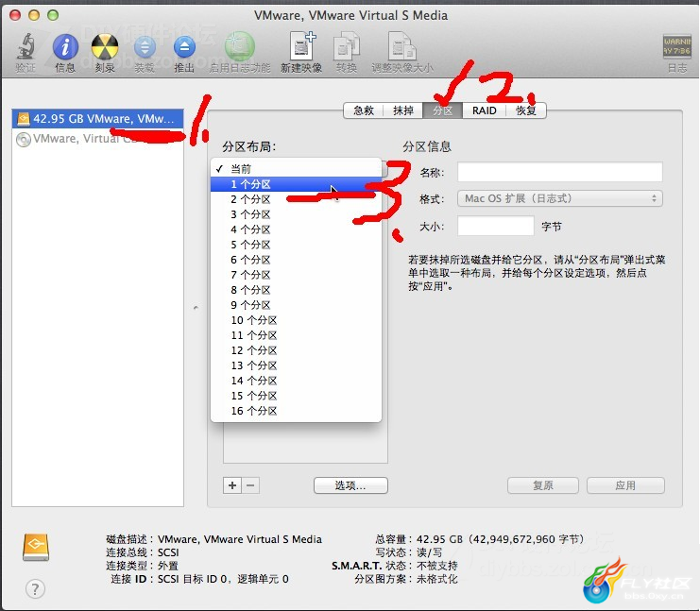Click the Burn (刻录) radiation icon
Viewport: 700px width, 611px height.
(105, 46)
